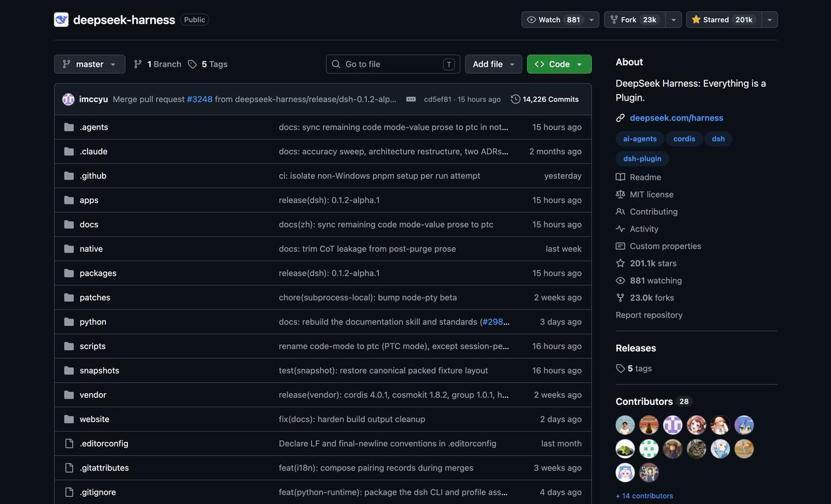Open pull request #3248 link
Image resolution: width=831 pixels, height=504 pixels.
click(x=200, y=99)
